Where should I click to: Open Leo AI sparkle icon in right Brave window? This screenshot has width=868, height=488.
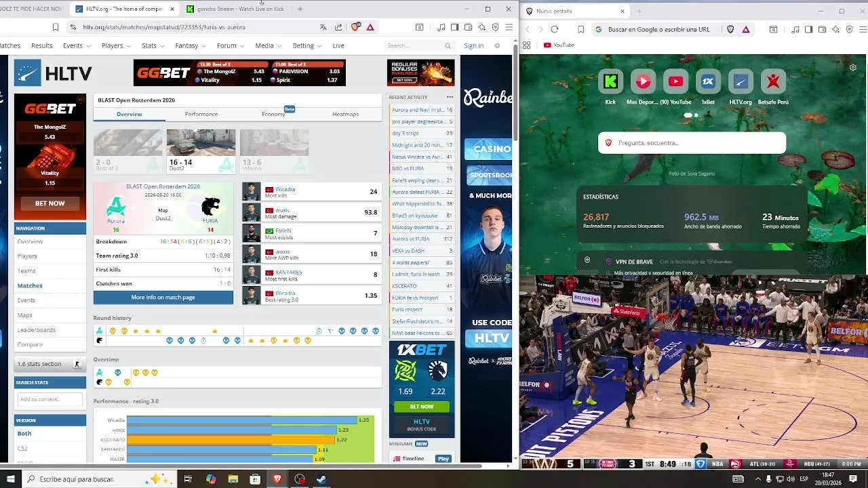[x=836, y=29]
